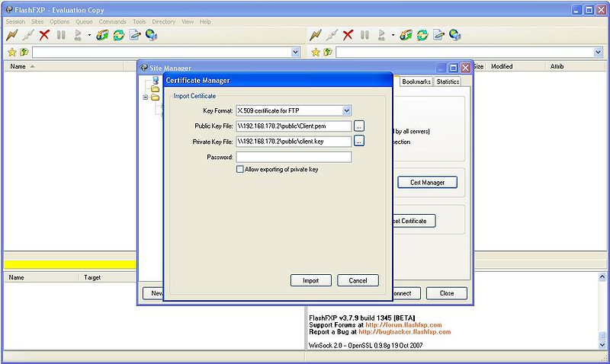Browse for the Private Key File

pyautogui.click(x=359, y=141)
